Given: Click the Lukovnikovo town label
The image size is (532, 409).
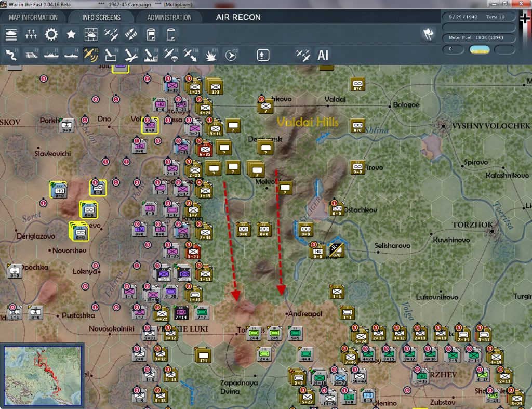Looking at the screenshot, I should tap(437, 297).
